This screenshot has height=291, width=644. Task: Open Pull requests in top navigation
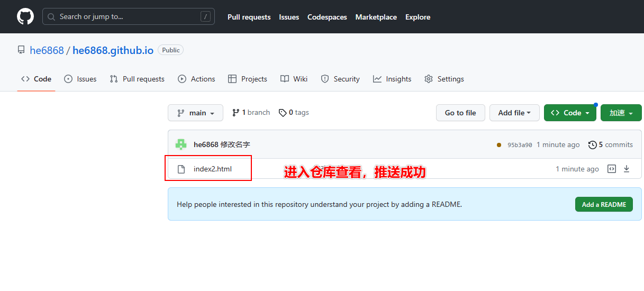[x=249, y=17]
